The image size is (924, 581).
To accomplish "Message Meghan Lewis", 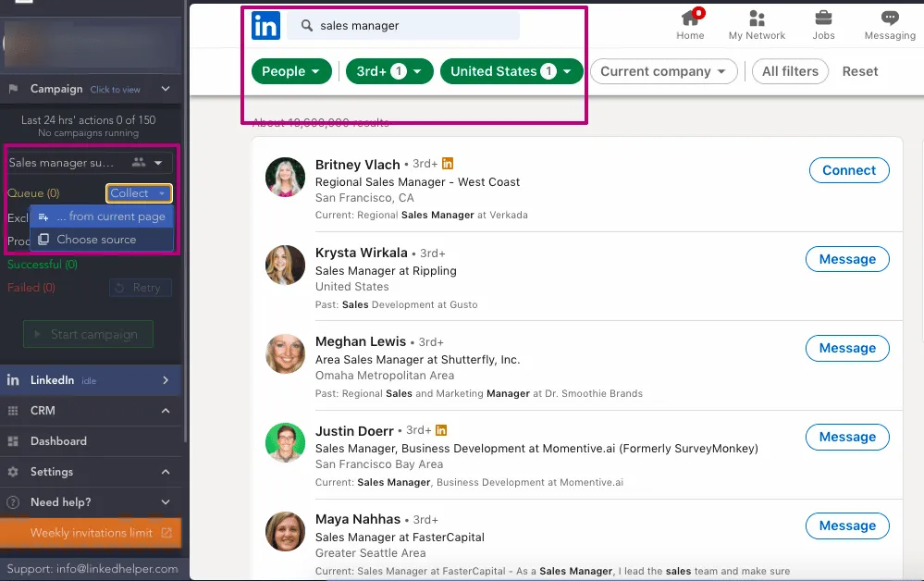I will [x=847, y=348].
